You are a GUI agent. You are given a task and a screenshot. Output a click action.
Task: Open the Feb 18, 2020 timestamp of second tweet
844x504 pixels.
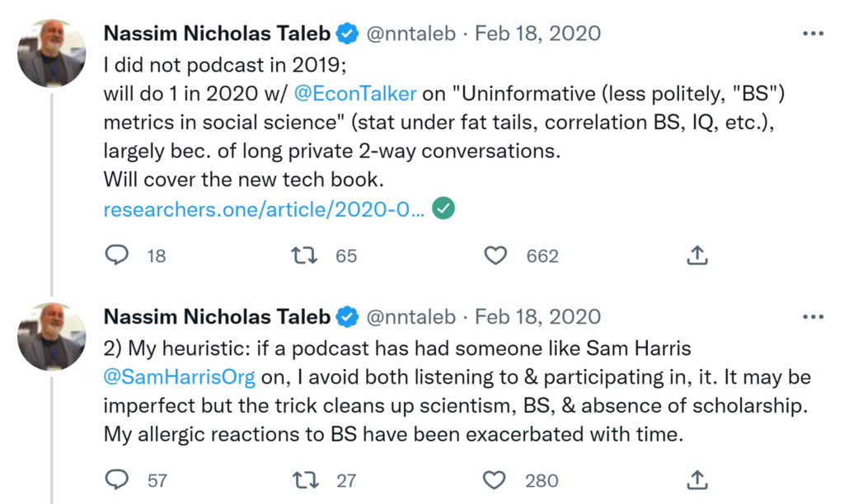click(x=538, y=316)
